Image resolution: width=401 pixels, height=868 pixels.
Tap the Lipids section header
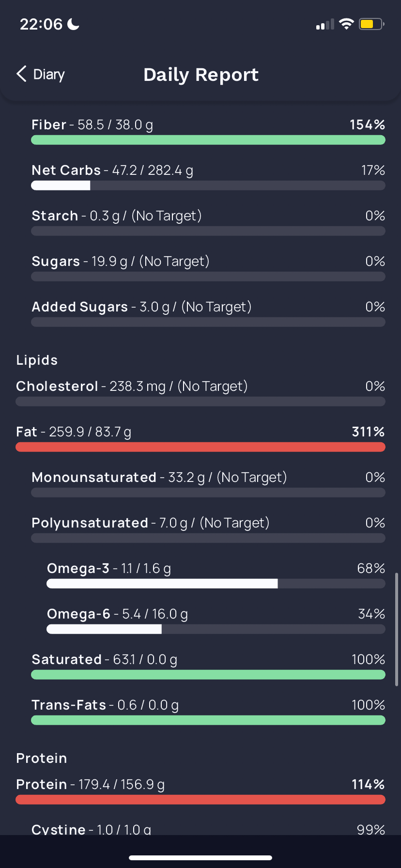(37, 360)
